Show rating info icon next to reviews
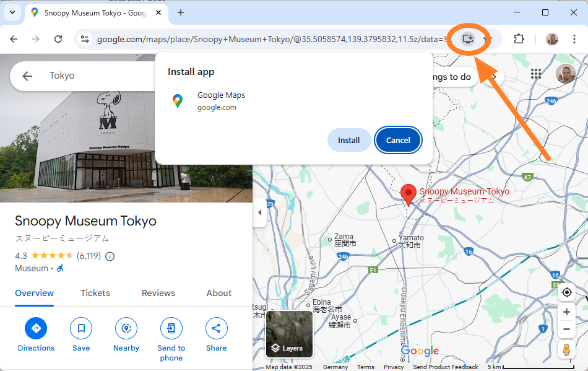Screen dimensions: 588x371 point(110,256)
